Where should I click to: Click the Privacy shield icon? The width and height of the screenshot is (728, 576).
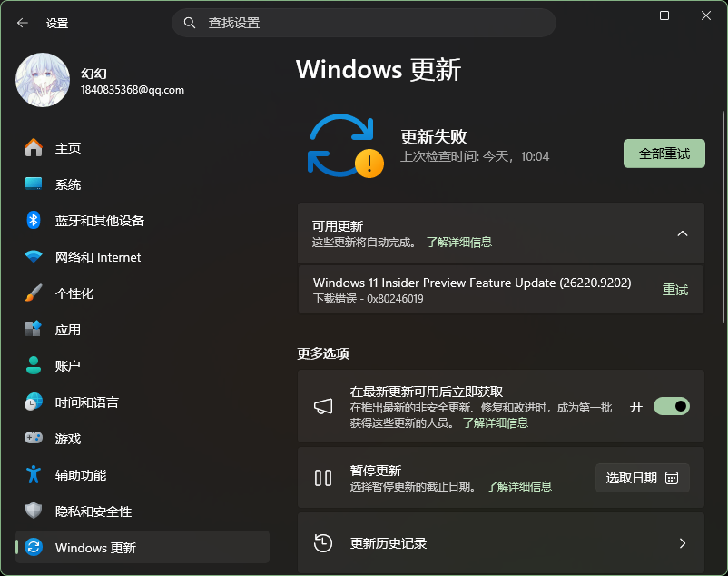click(x=34, y=511)
